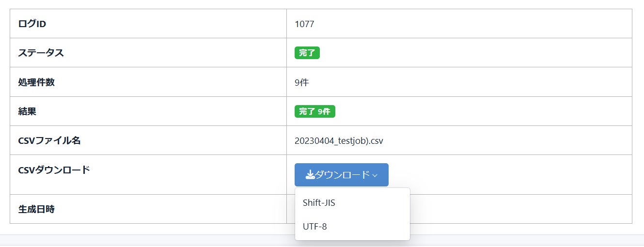Choose UTF-8 from the download menu
The image size is (644, 247).
coord(315,226)
